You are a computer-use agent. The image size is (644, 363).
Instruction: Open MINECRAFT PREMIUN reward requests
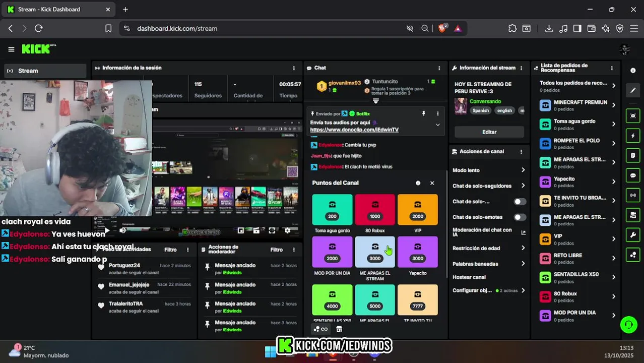pos(577,105)
